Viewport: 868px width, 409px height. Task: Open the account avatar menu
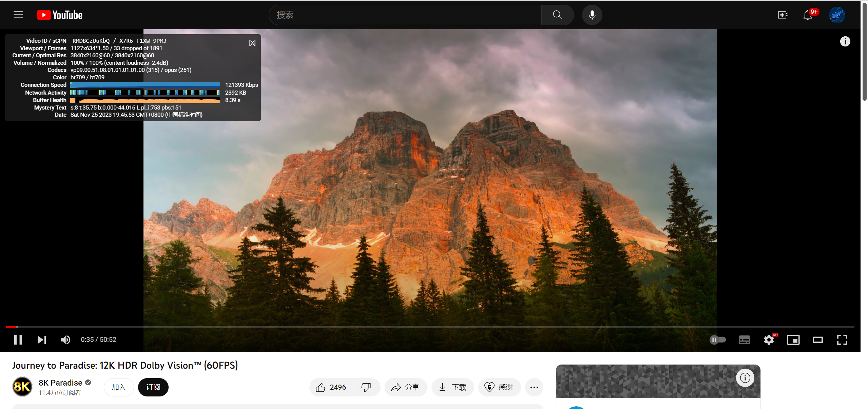(837, 15)
